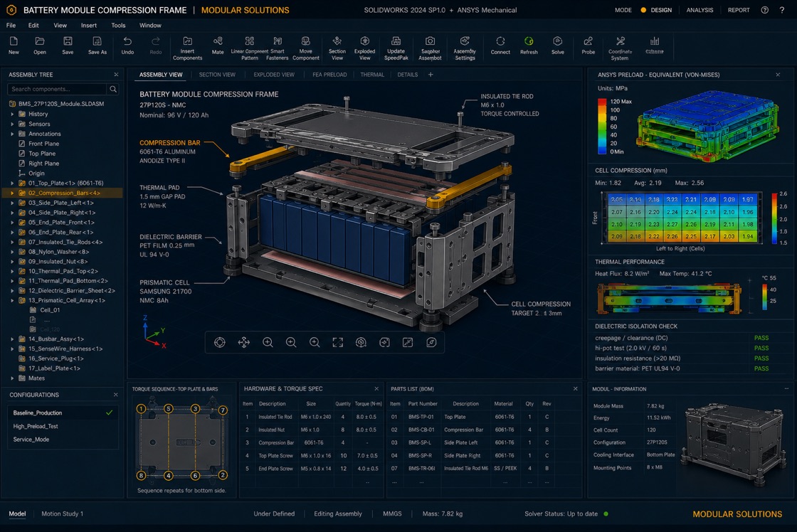797x532 pixels.
Task: Click torque sequence marker number 5
Action: coord(168,408)
